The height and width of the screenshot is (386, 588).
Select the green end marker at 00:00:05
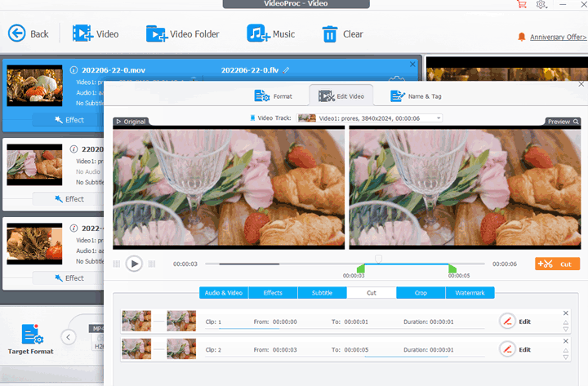point(452,268)
